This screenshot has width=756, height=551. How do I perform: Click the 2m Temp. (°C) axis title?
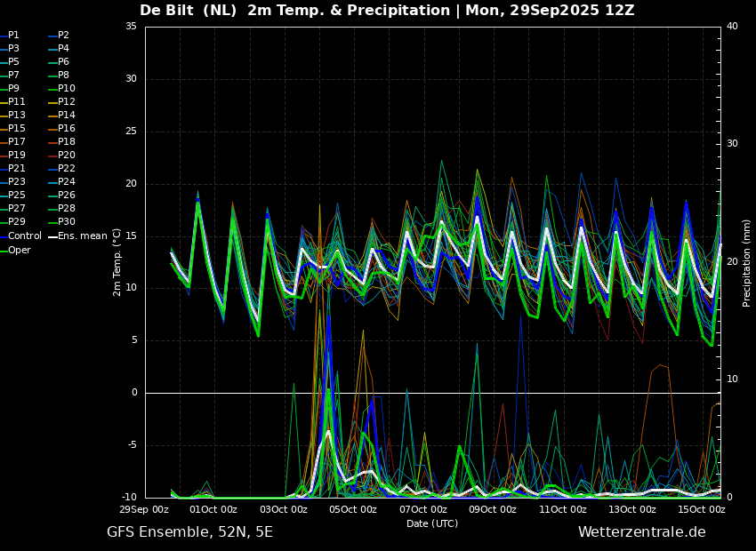(117, 262)
